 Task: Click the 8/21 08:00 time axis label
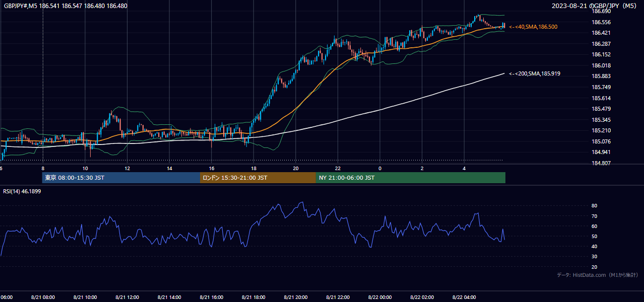tap(43, 297)
